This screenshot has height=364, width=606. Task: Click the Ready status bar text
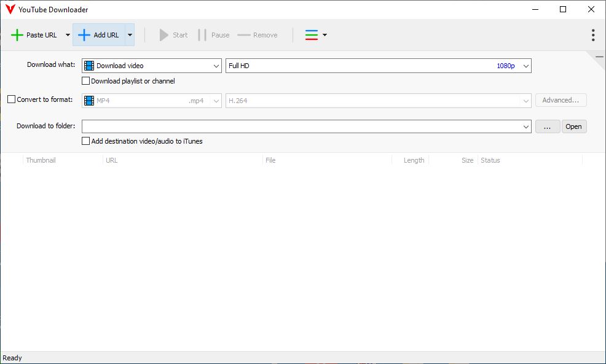12,358
